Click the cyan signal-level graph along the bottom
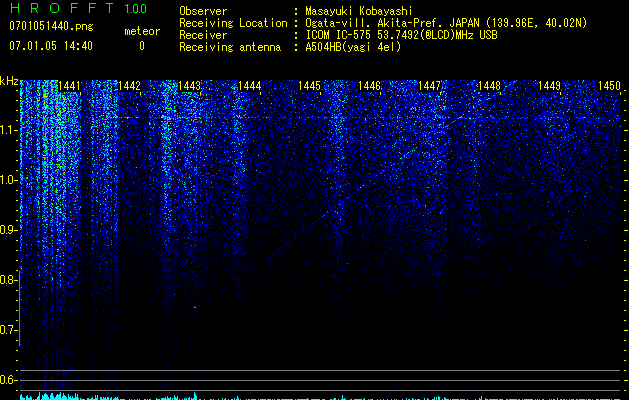This screenshot has width=629, height=400. tap(320, 396)
